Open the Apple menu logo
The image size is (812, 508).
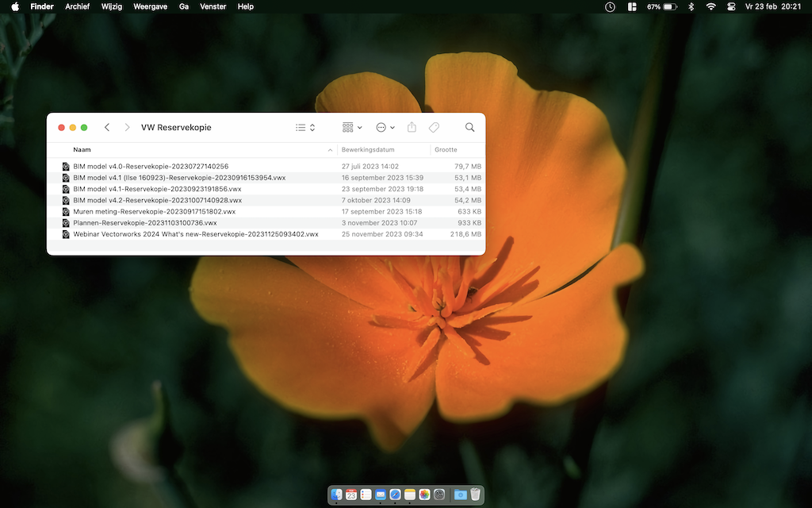(15, 6)
